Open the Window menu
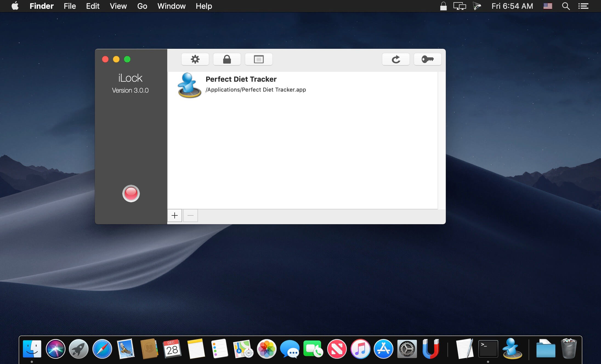Screen dimensions: 601x364 (171, 6)
